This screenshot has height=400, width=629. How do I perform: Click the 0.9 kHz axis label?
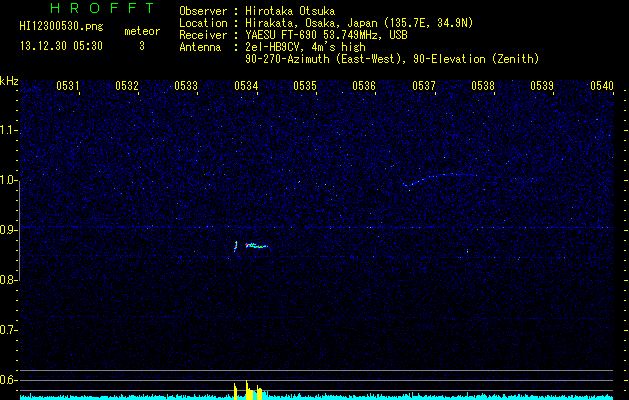pyautogui.click(x=8, y=230)
